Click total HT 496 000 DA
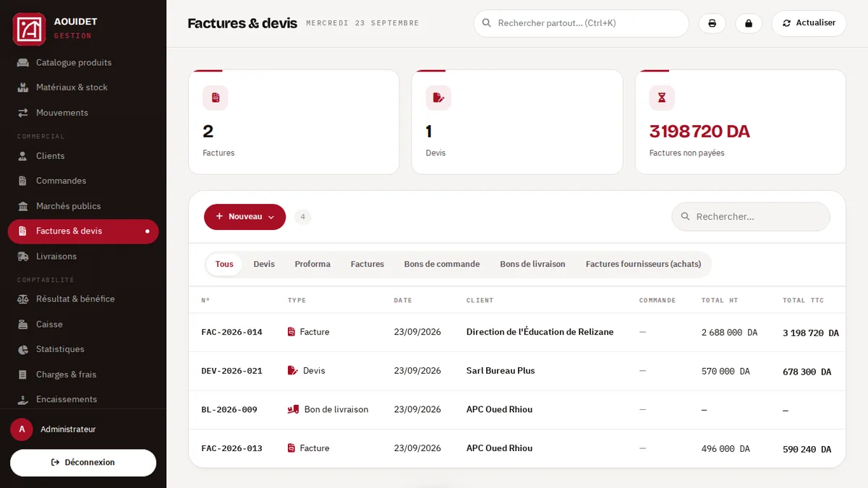 [x=726, y=449]
